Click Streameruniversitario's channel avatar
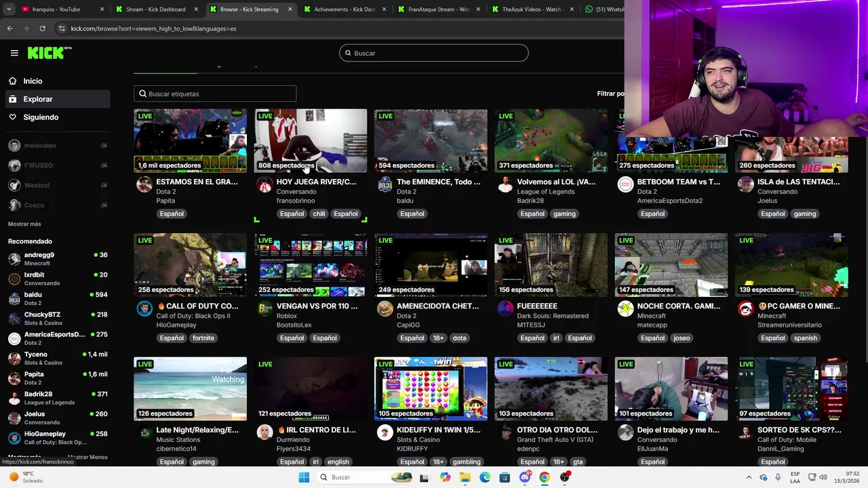This screenshot has height=488, width=868. point(746,309)
